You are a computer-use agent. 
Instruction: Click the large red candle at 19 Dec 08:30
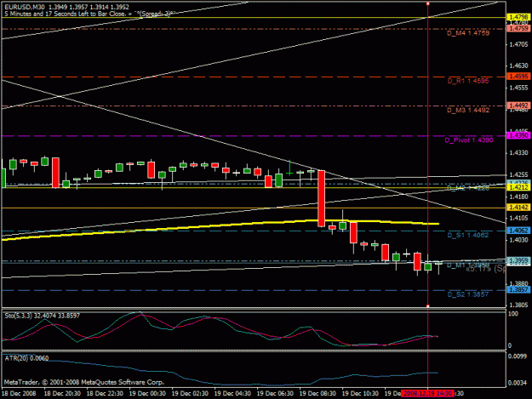click(x=321, y=198)
